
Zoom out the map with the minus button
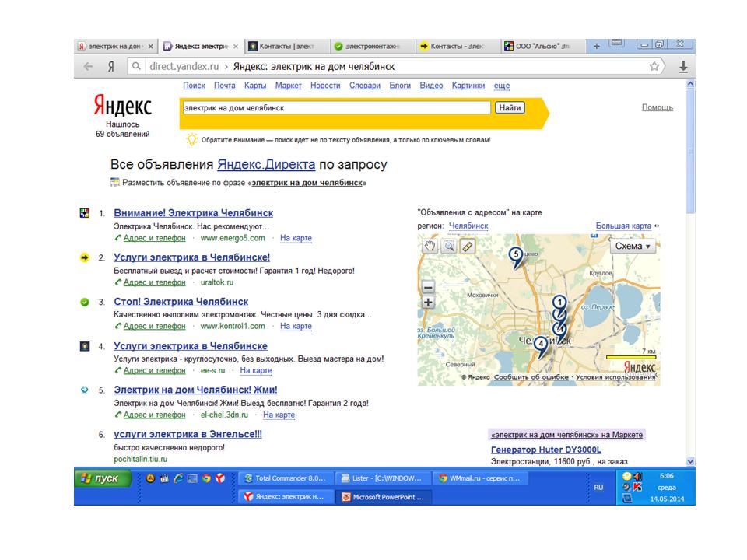click(x=428, y=287)
